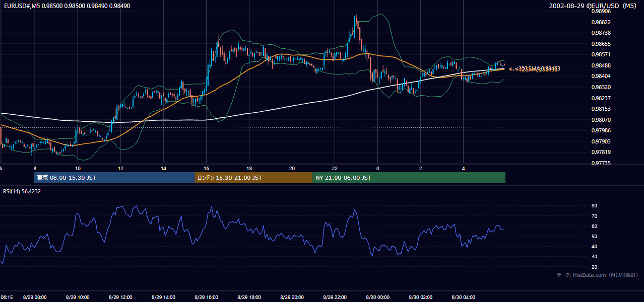Viewport: 644px width, 302px height.
Task: Click the 8/30 00:00 time axis label
Action: (x=378, y=297)
